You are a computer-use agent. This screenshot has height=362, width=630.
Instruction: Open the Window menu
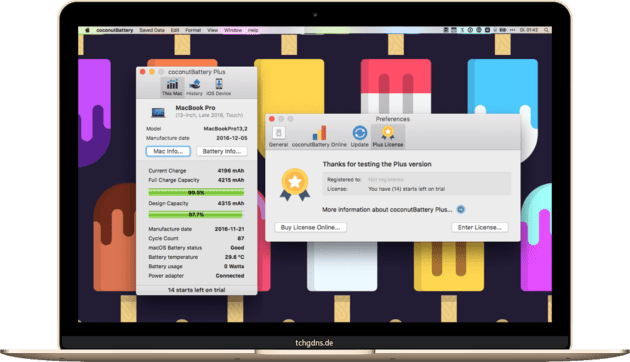click(233, 30)
